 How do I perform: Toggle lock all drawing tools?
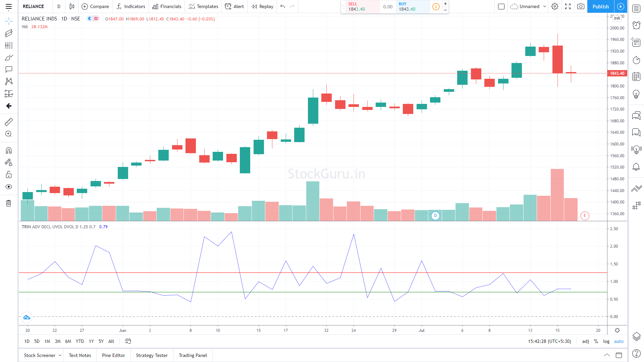pos(9,175)
